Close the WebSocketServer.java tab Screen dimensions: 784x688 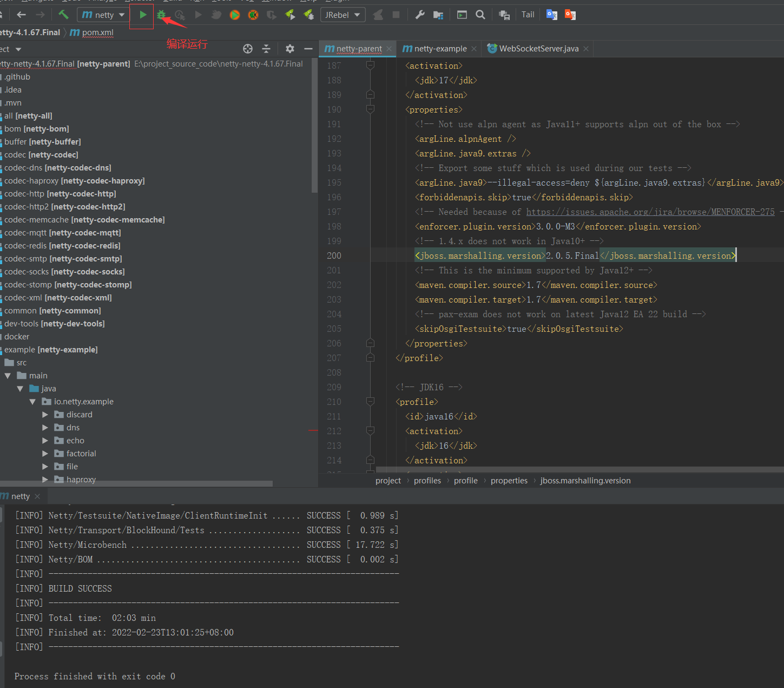click(x=586, y=49)
